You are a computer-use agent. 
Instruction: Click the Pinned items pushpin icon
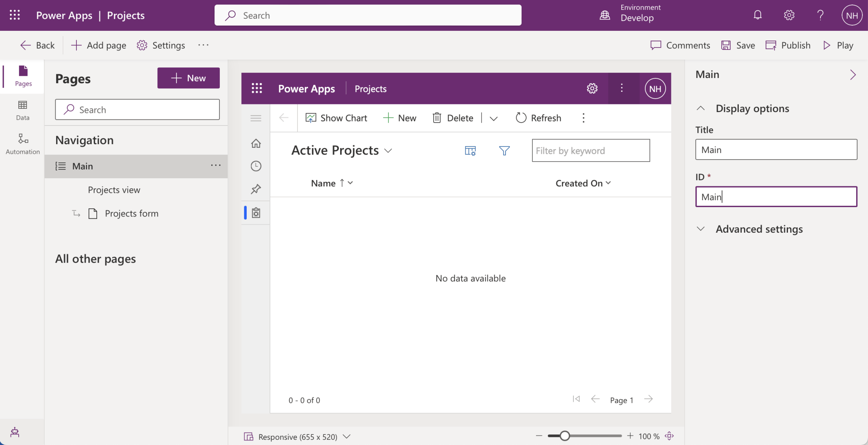click(x=256, y=189)
